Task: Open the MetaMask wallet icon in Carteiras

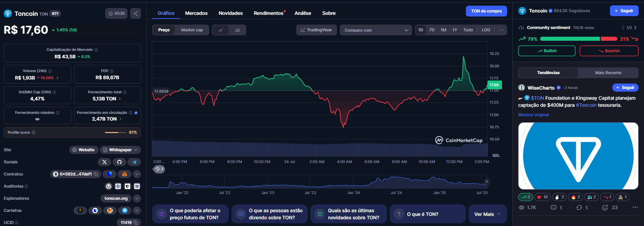Action: point(110,211)
